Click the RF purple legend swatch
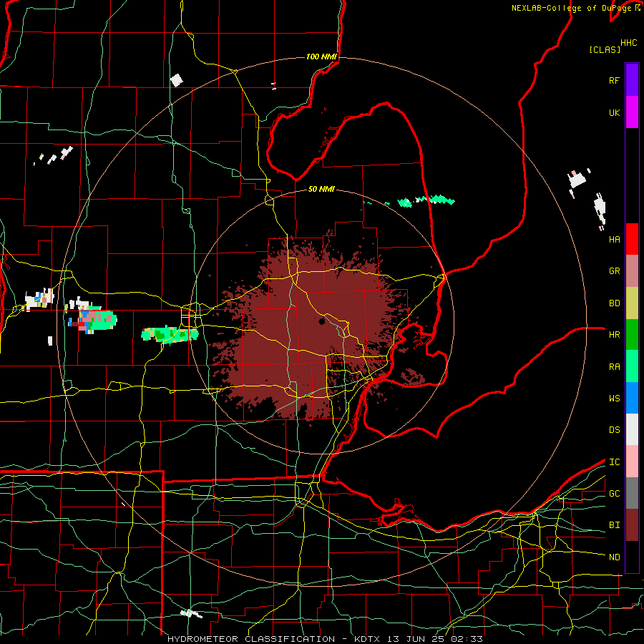This screenshot has height=644, width=644. [632, 80]
